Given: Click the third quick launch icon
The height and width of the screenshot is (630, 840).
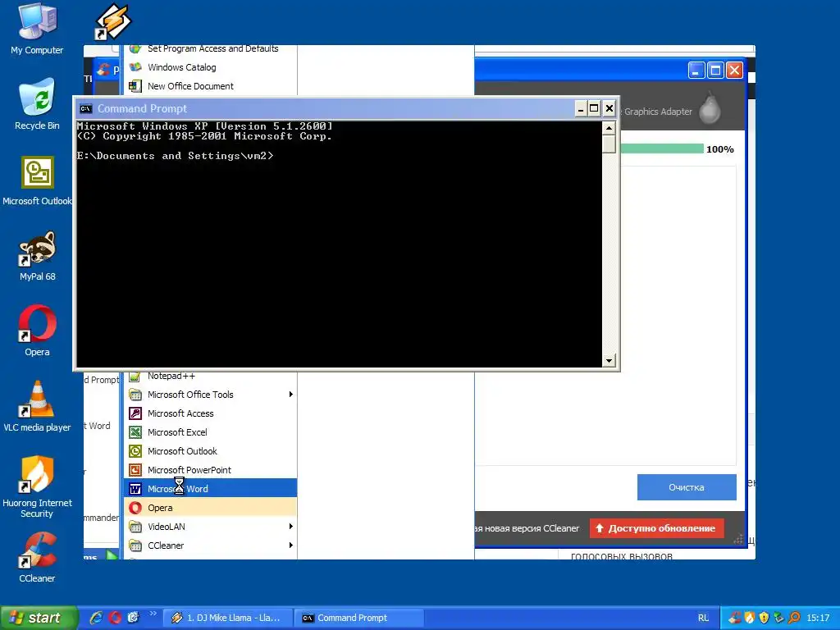Looking at the screenshot, I should (133, 618).
